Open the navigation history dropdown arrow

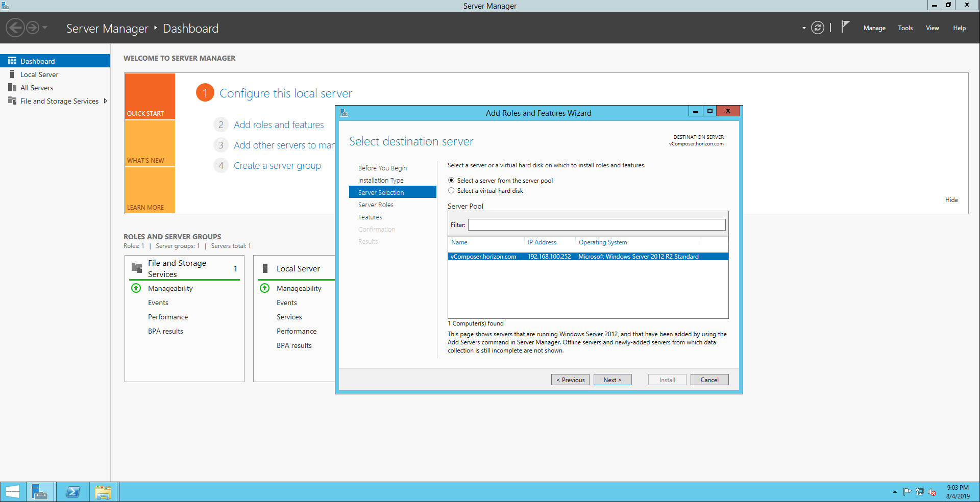[45, 28]
